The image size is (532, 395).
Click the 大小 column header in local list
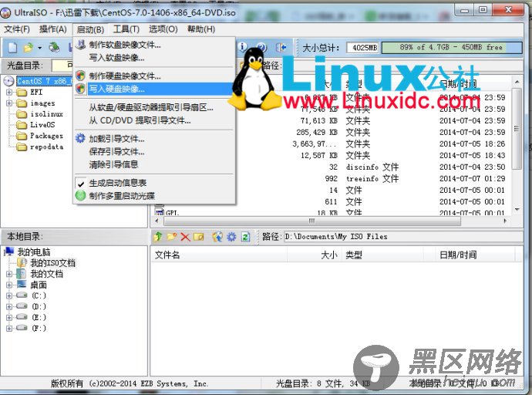pyautogui.click(x=315, y=255)
